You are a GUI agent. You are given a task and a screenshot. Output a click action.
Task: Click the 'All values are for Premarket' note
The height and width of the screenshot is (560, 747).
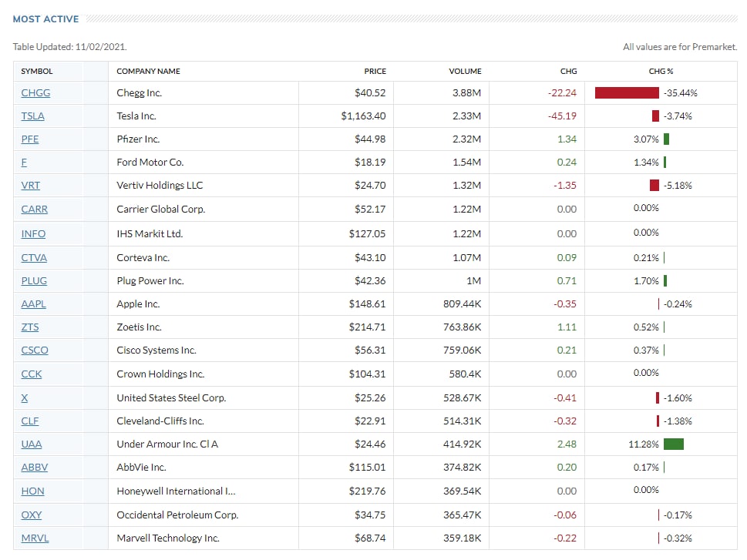[x=680, y=47]
